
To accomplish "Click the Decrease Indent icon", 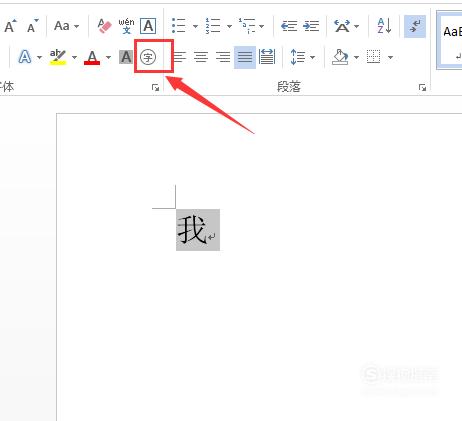I will pos(289,26).
